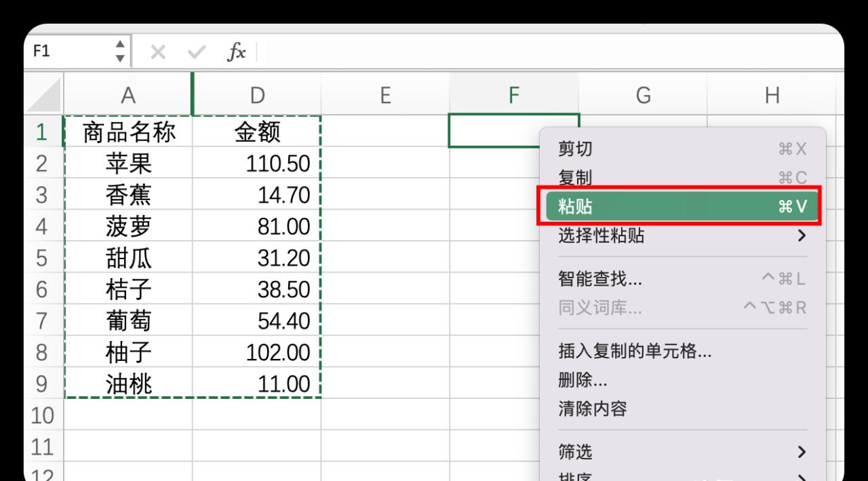Select column D header
Viewport: 868px width, 481px height.
tap(257, 96)
